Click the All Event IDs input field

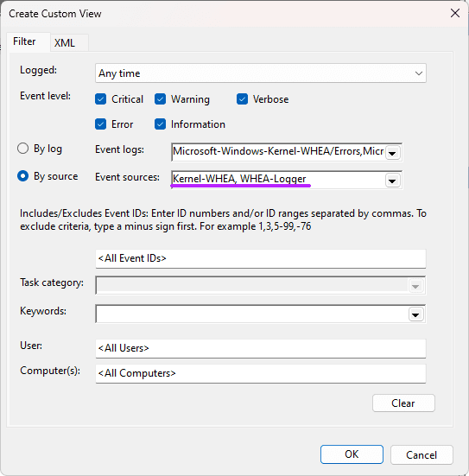[x=261, y=258]
